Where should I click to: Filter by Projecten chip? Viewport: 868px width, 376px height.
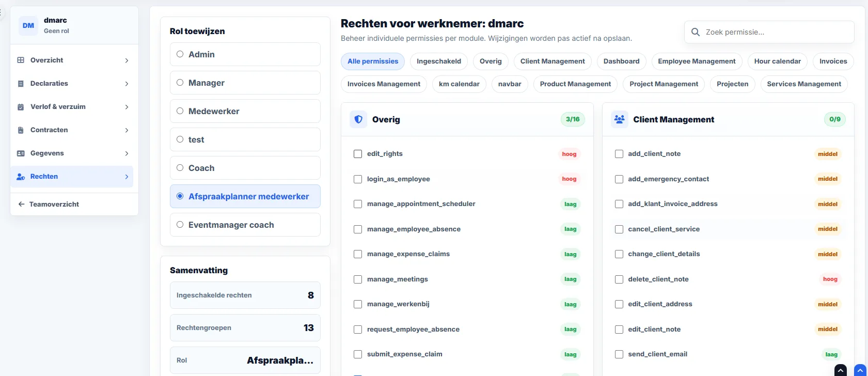(732, 84)
